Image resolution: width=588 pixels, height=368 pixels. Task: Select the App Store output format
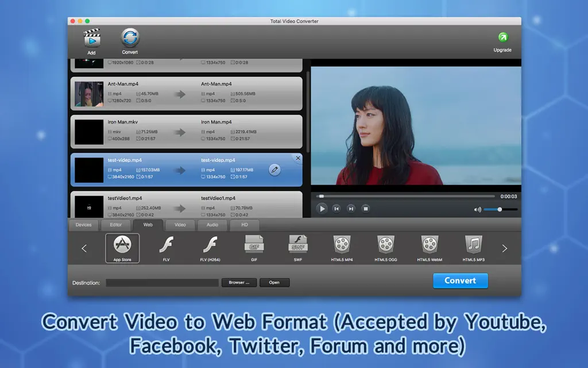[122, 247]
